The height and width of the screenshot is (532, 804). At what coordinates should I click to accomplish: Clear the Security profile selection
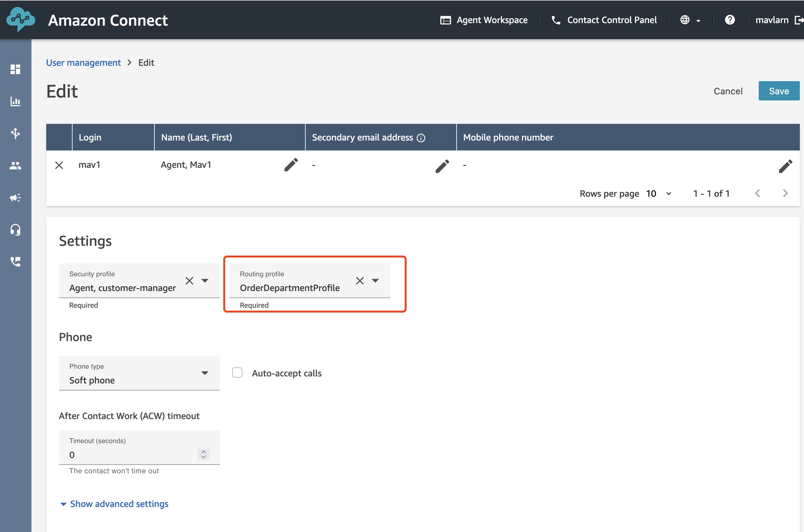(x=189, y=280)
